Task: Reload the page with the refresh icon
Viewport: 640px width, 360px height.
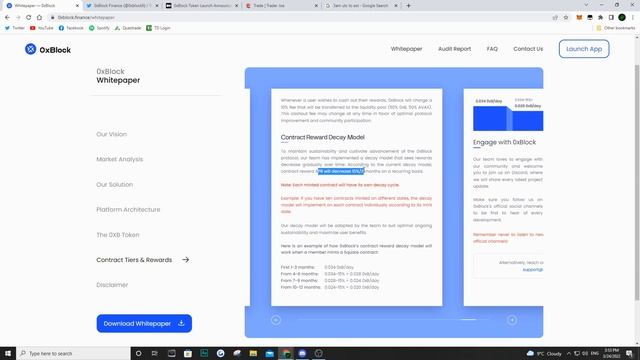Action: click(x=29, y=18)
